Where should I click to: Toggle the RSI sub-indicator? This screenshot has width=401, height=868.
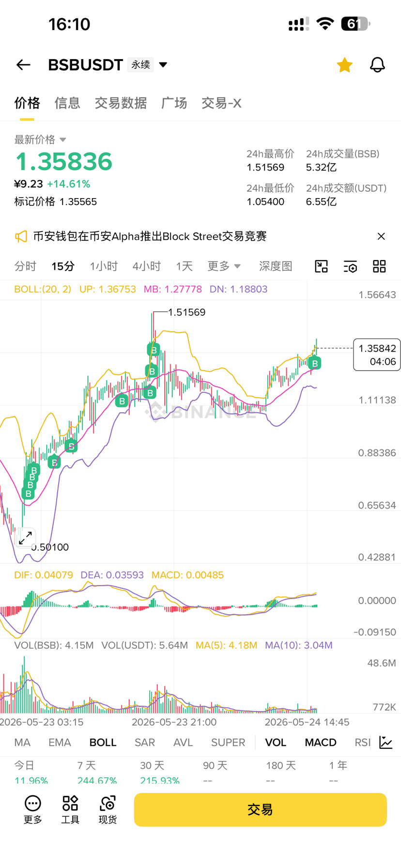[x=362, y=743]
